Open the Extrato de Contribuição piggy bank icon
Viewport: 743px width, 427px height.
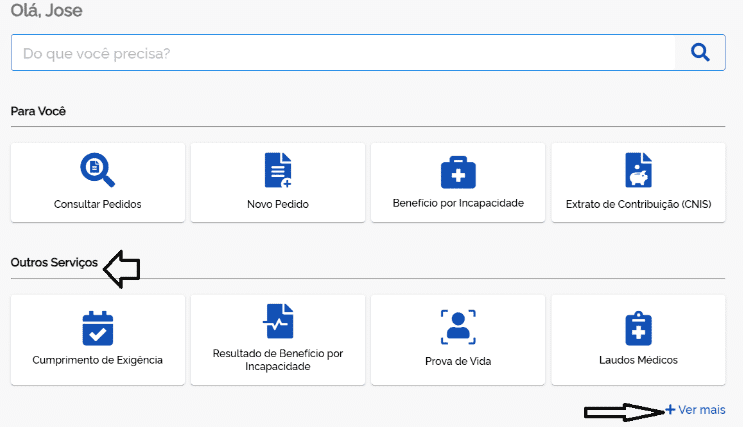pos(638,170)
